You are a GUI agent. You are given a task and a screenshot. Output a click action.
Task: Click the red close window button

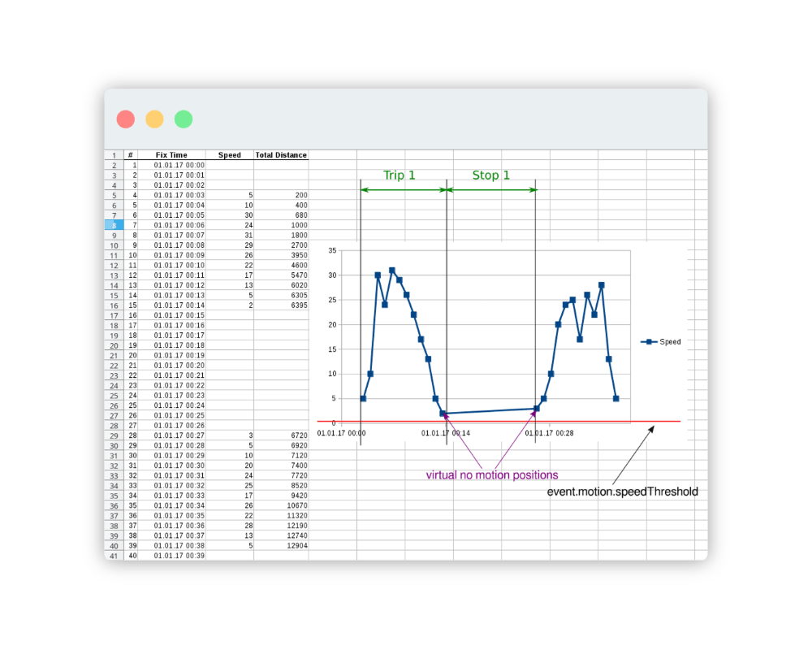pos(126,119)
